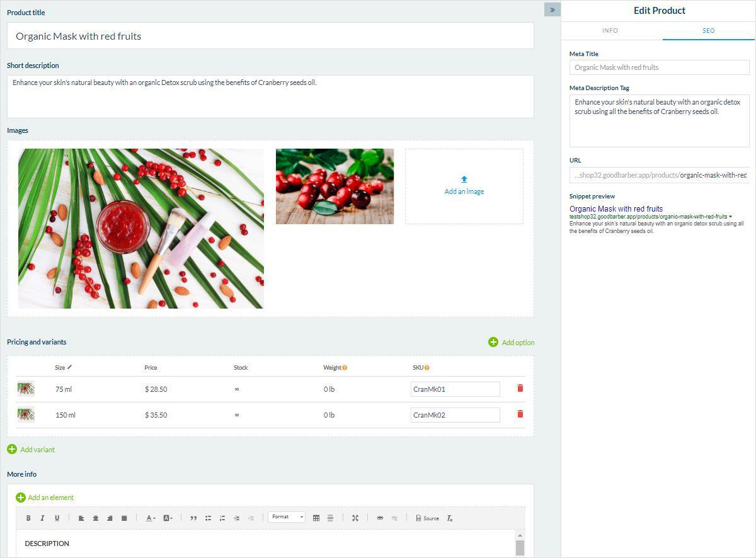Insert a table in the editor
756x558 pixels.
tap(316, 518)
